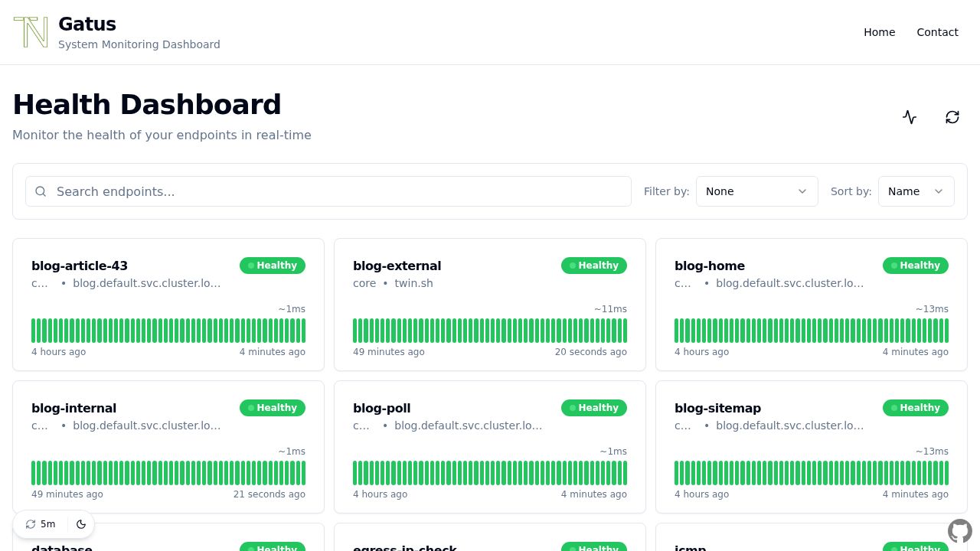Click the blog-sitemap status history bar
Screen dimensions: 980x551
pyautogui.click(x=812, y=473)
